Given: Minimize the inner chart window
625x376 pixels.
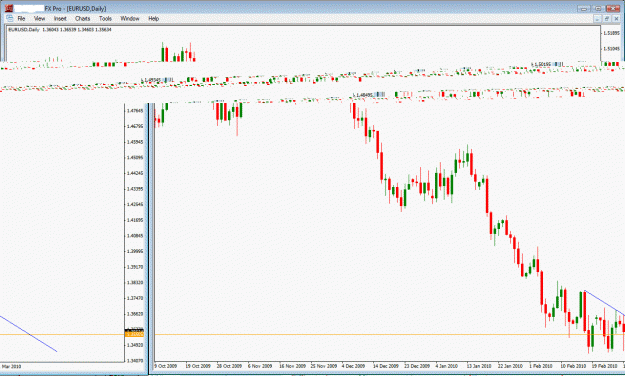Looking at the screenshot, I should (597, 19).
